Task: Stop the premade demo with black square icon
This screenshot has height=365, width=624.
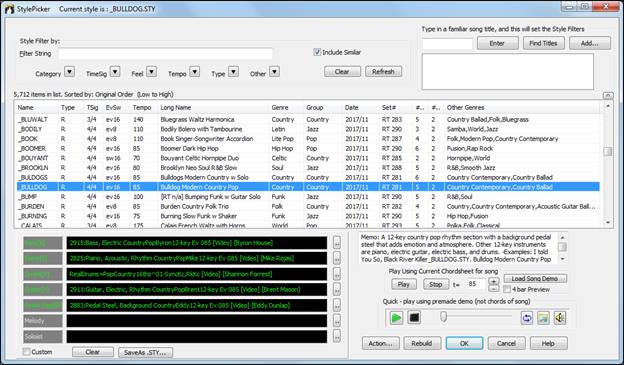Action: pos(414,318)
